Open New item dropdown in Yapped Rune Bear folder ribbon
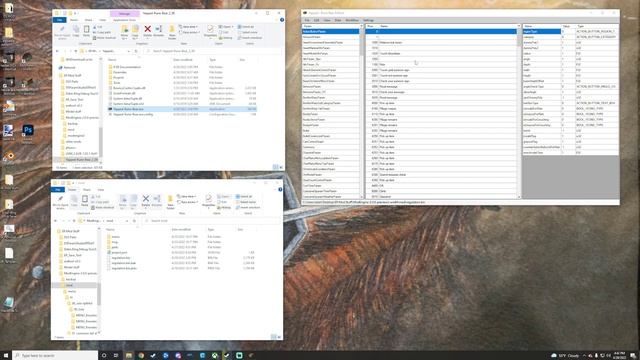Viewport: 640px width, 360px height. 190,27
